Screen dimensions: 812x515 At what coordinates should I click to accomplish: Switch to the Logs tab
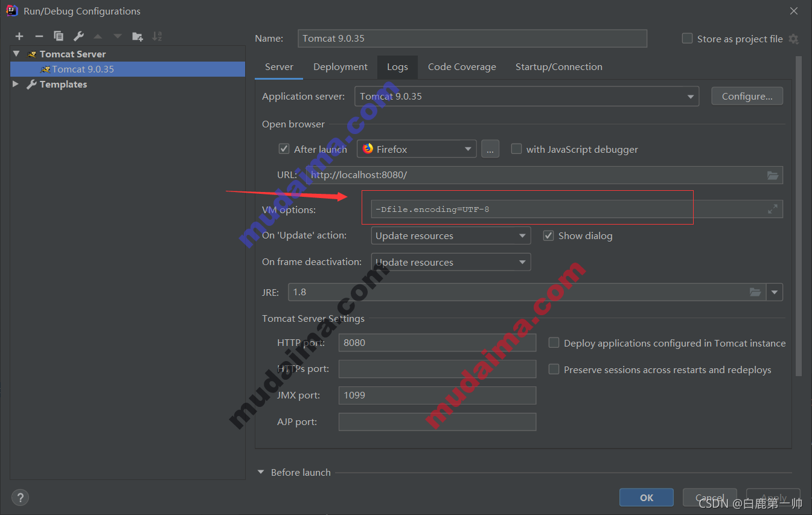(397, 67)
